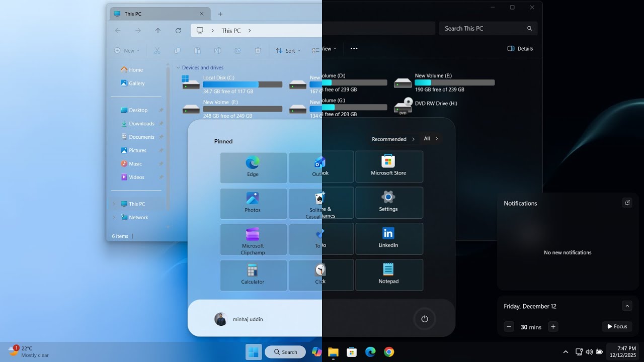This screenshot has width=644, height=362.
Task: Open Notepad from pinned apps
Action: point(389,275)
